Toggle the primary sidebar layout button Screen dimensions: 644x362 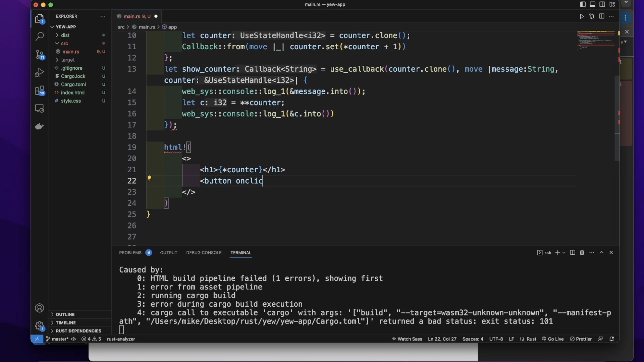(583, 4)
